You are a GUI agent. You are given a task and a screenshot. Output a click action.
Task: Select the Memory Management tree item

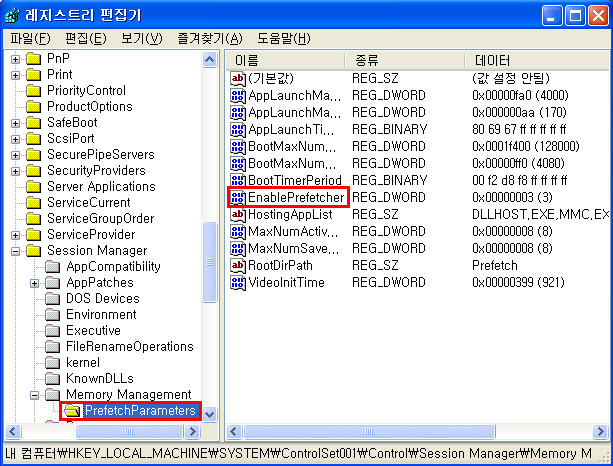click(x=129, y=395)
